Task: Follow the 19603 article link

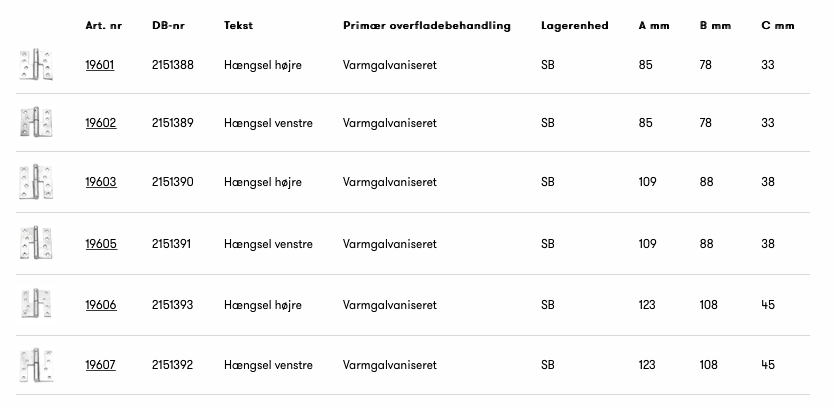Action: click(x=100, y=182)
